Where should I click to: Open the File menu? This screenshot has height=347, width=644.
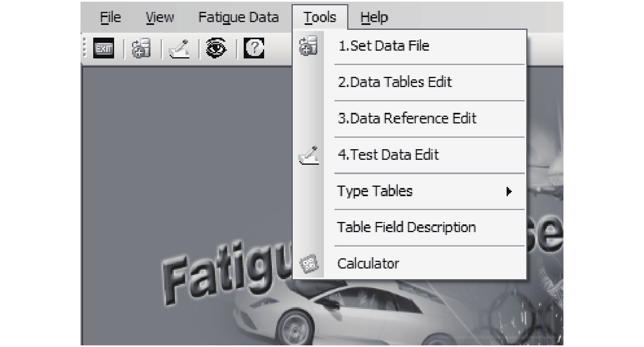(x=110, y=17)
